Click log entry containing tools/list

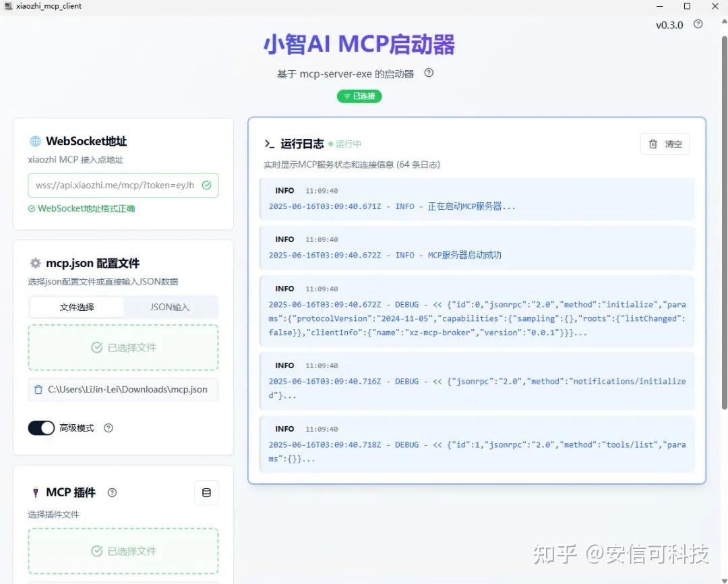click(x=477, y=444)
